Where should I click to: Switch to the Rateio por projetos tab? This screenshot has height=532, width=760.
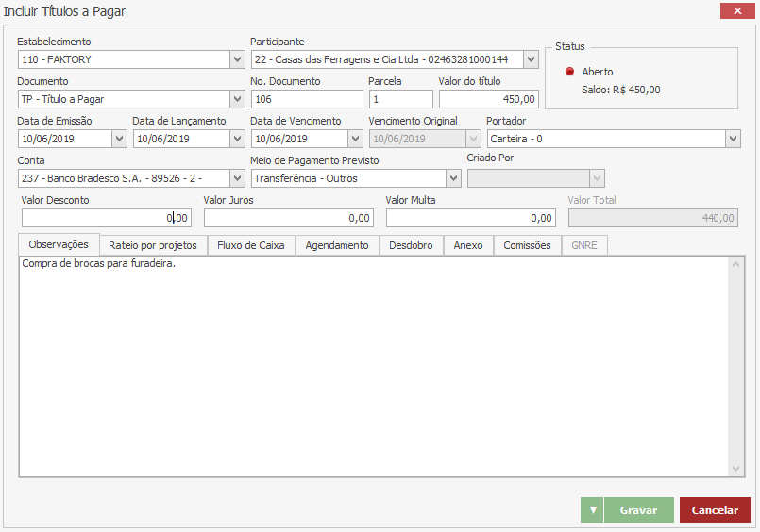(153, 245)
